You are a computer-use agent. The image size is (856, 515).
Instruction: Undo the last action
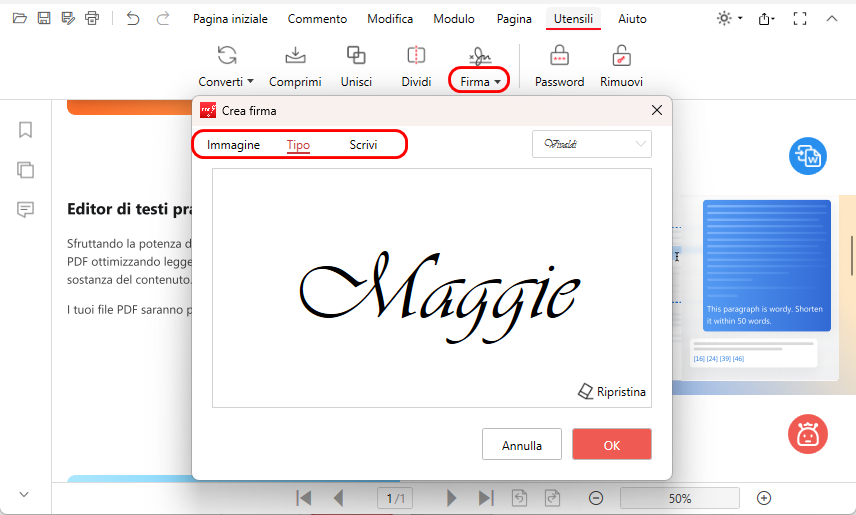pyautogui.click(x=133, y=19)
